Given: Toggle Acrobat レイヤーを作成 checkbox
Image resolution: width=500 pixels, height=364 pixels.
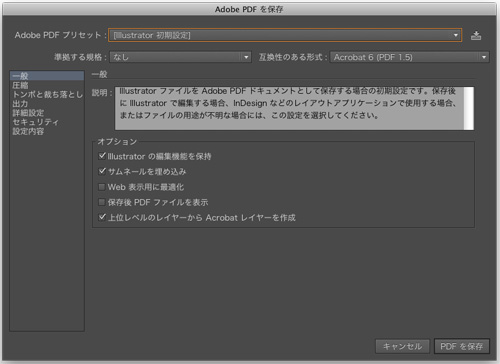Looking at the screenshot, I should click(x=102, y=217).
